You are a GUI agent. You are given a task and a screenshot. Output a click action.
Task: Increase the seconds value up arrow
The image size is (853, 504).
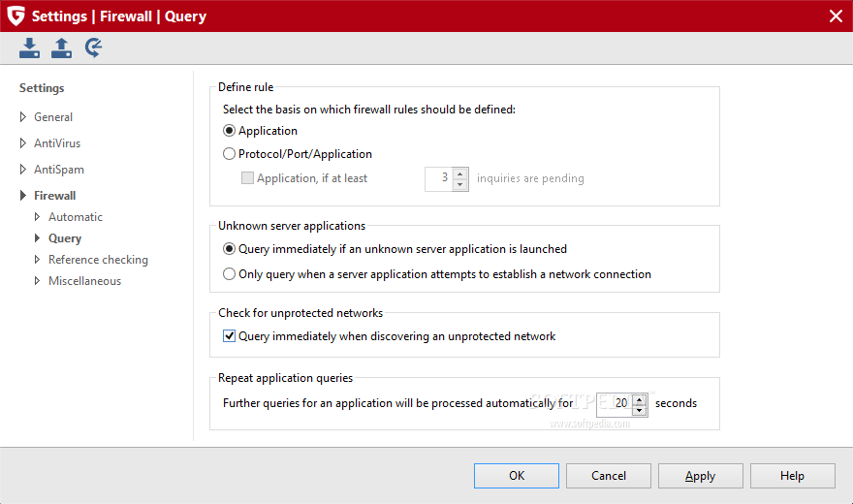coord(640,399)
